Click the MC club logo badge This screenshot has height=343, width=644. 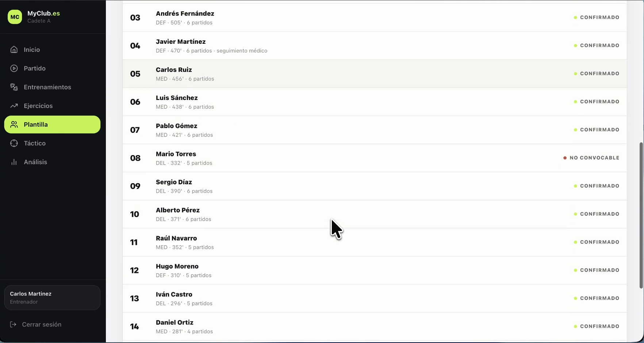tap(15, 17)
